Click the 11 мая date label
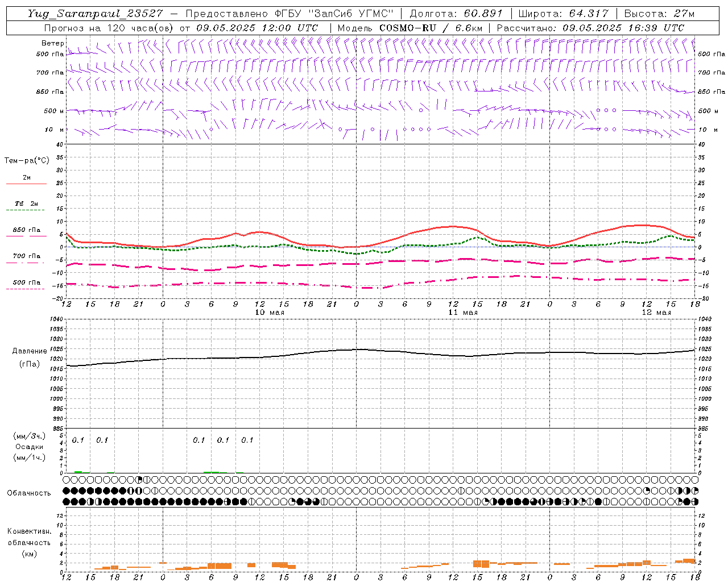Viewport: 728px width, 582px height. [x=463, y=313]
